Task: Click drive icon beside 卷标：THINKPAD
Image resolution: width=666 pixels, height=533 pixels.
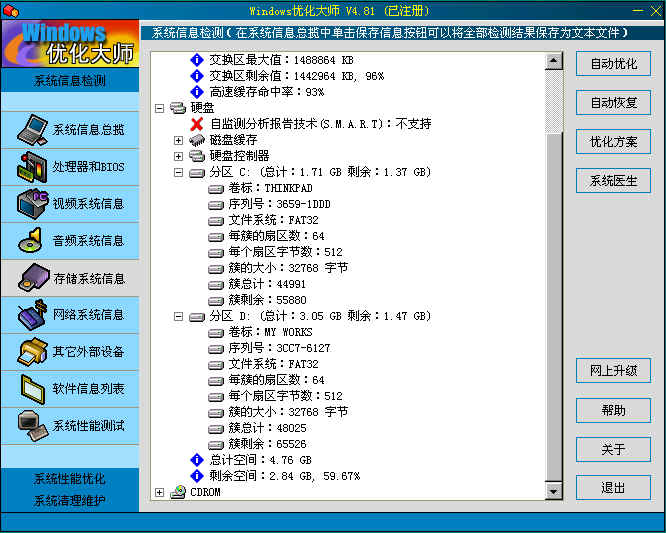Action: pos(216,189)
